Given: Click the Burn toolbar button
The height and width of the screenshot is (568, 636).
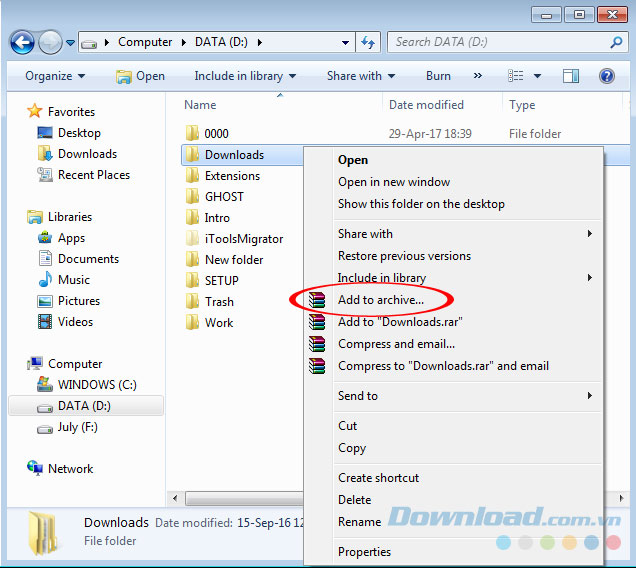Looking at the screenshot, I should pyautogui.click(x=438, y=76).
